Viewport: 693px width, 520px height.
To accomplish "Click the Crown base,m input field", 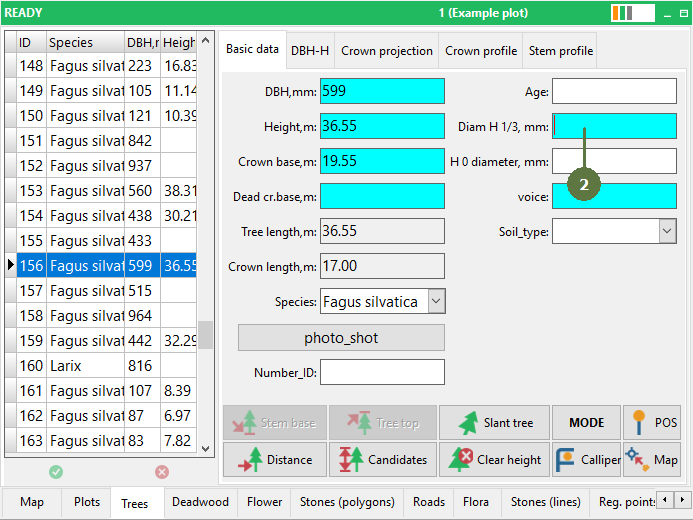I will click(382, 161).
